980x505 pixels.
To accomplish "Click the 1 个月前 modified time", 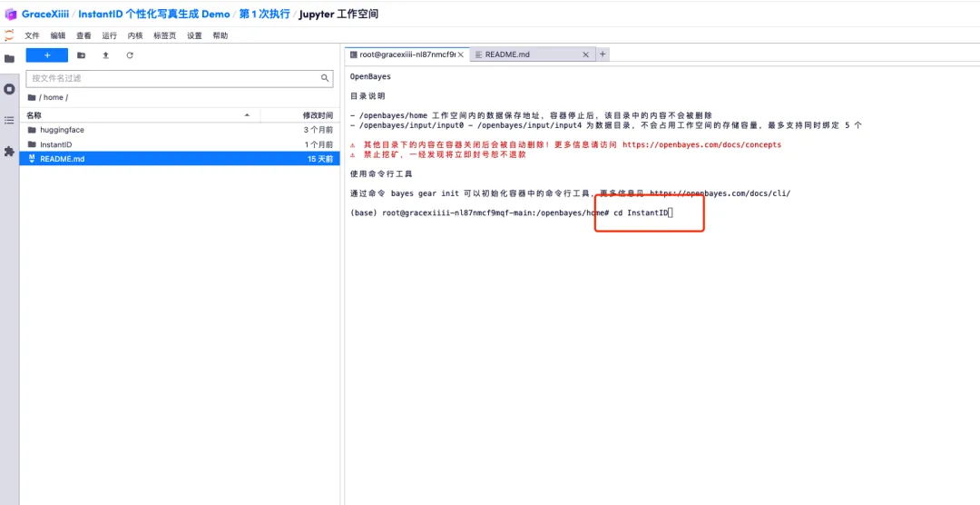I will point(318,144).
